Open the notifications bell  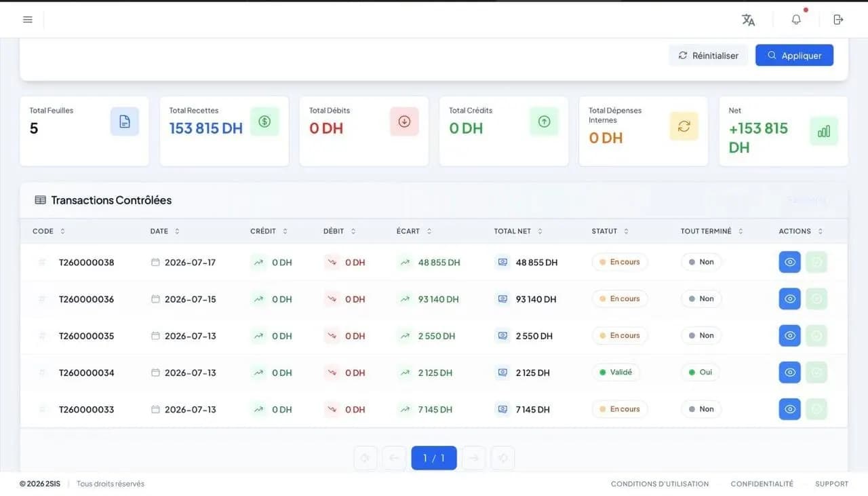coord(796,20)
